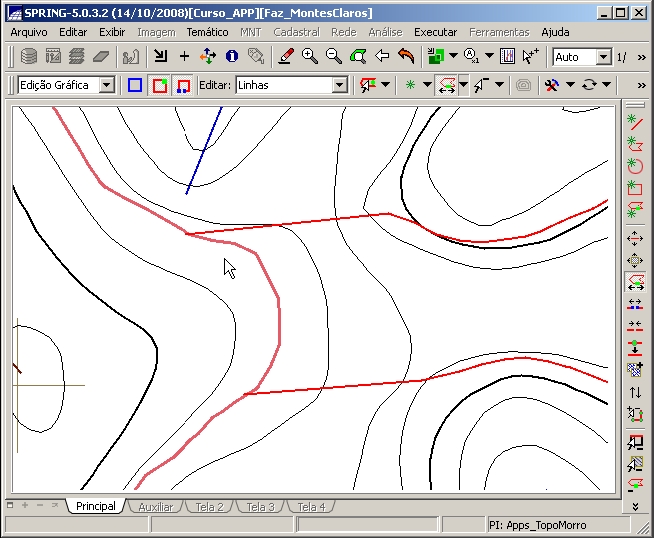
Task: Click the pencil draw icon in toolbar
Action: pyautogui.click(x=286, y=57)
